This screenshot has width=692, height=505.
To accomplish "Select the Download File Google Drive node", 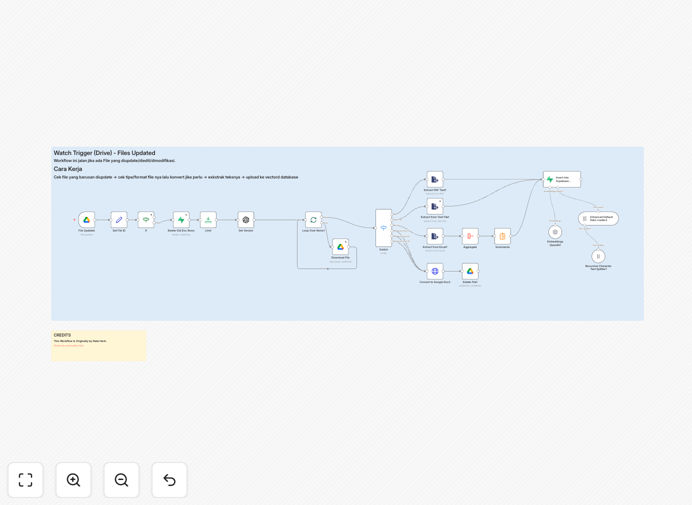I will click(340, 247).
